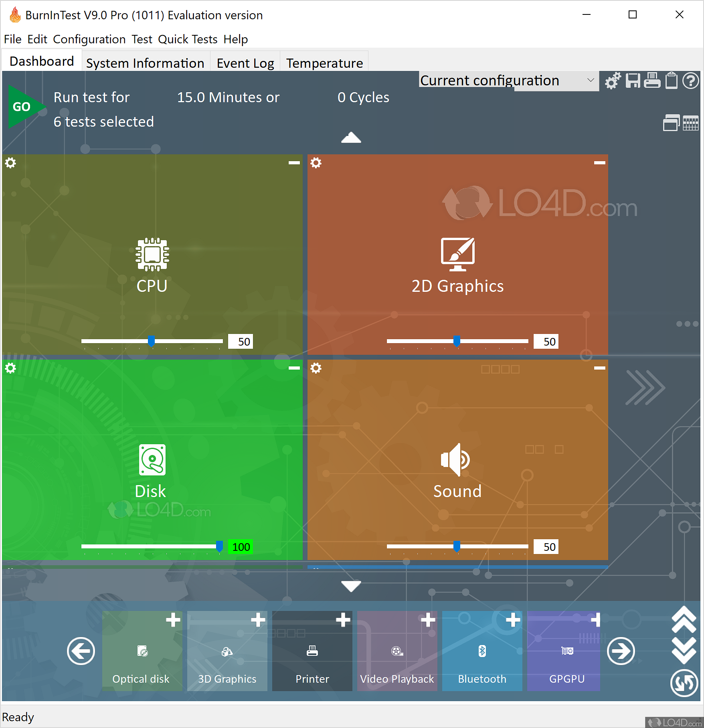Image resolution: width=704 pixels, height=728 pixels.
Task: Select the GPGPU card icon
Action: 567,651
